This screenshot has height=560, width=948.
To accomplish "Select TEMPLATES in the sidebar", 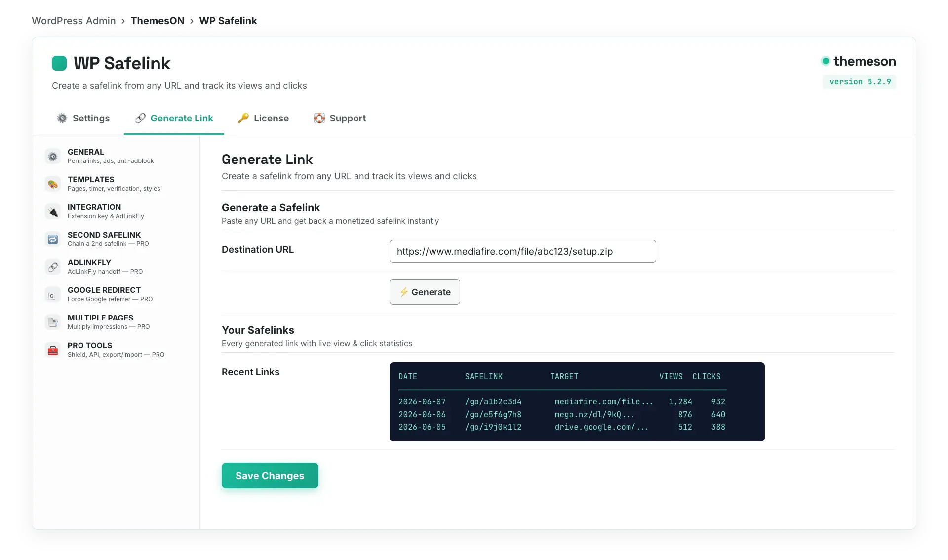I will tap(116, 184).
